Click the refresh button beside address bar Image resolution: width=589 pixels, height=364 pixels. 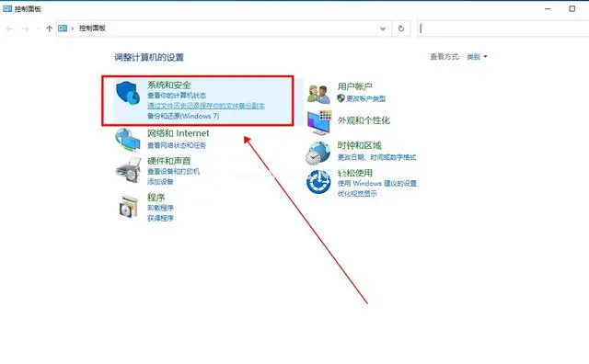[x=401, y=28]
